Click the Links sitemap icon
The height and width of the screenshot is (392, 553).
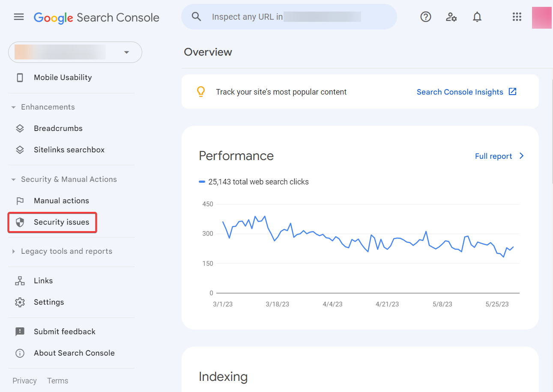(x=20, y=281)
